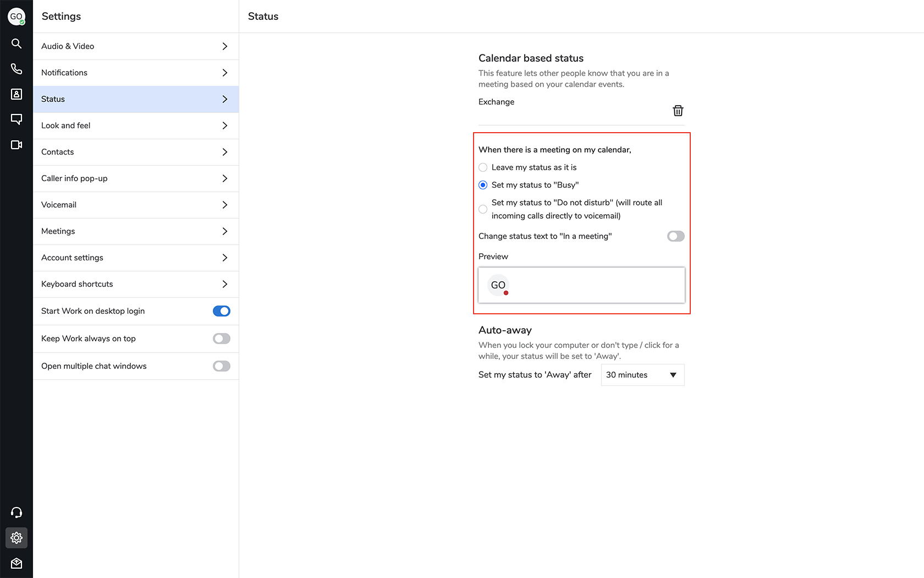
Task: Select "Leave my status as it is"
Action: pos(483,167)
